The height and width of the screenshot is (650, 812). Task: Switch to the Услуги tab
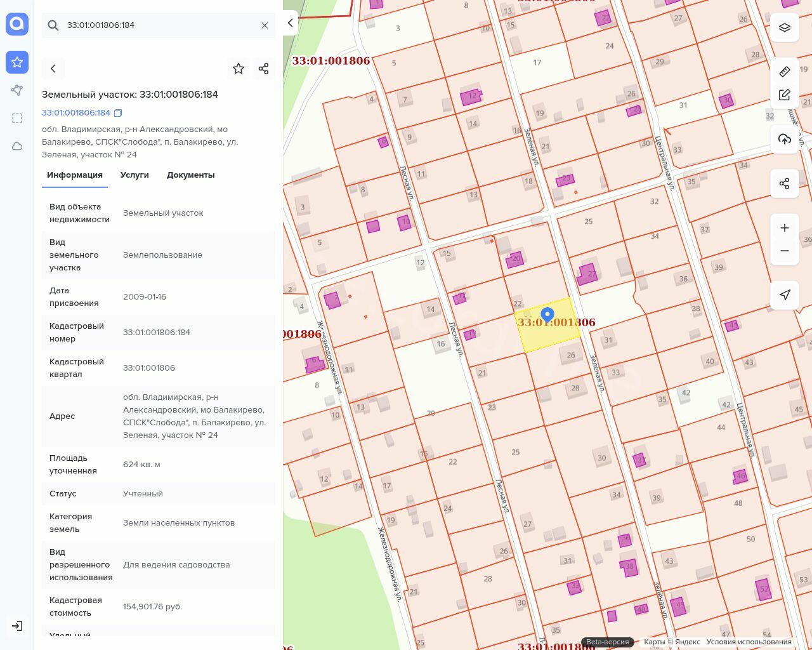134,175
